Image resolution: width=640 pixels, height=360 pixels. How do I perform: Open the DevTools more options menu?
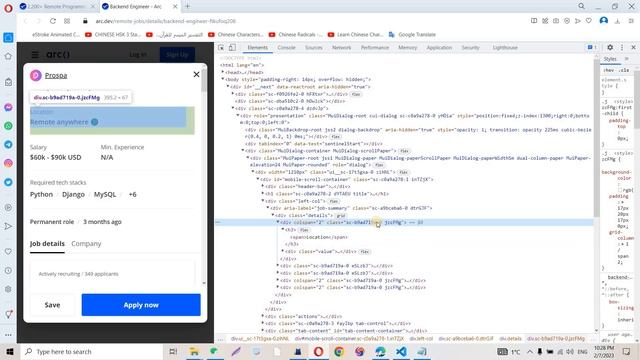click(622, 47)
